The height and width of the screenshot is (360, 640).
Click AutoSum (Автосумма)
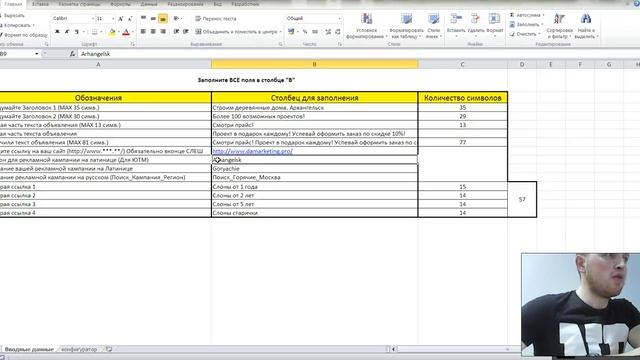[x=527, y=15]
